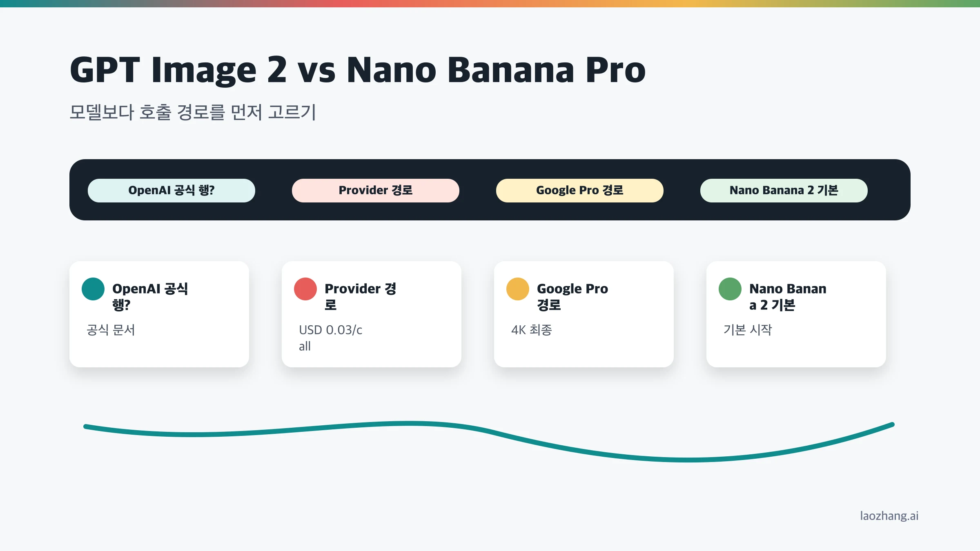
Task: Click the 기본 시작 label
Action: 748,330
